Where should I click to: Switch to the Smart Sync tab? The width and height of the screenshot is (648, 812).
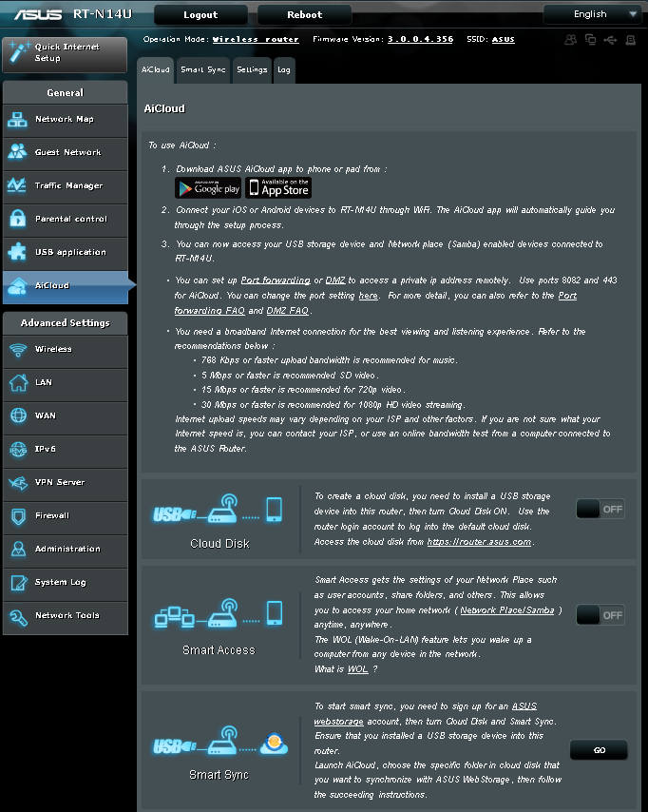[203, 70]
